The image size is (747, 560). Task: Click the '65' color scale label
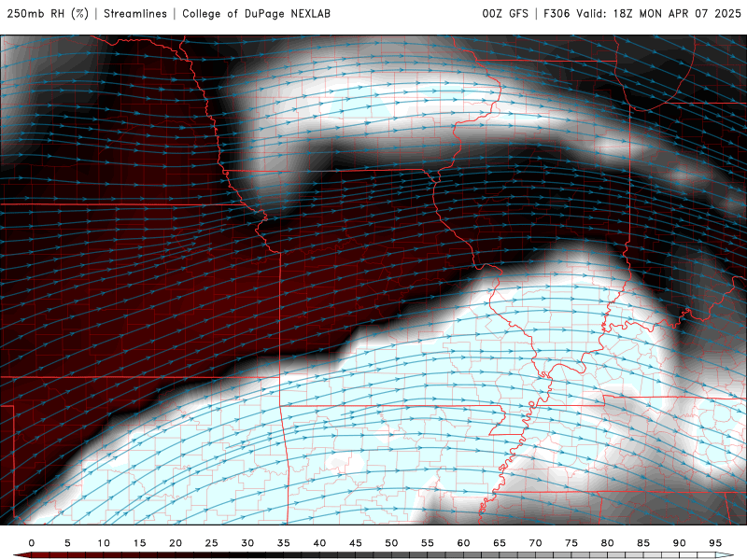(500, 543)
